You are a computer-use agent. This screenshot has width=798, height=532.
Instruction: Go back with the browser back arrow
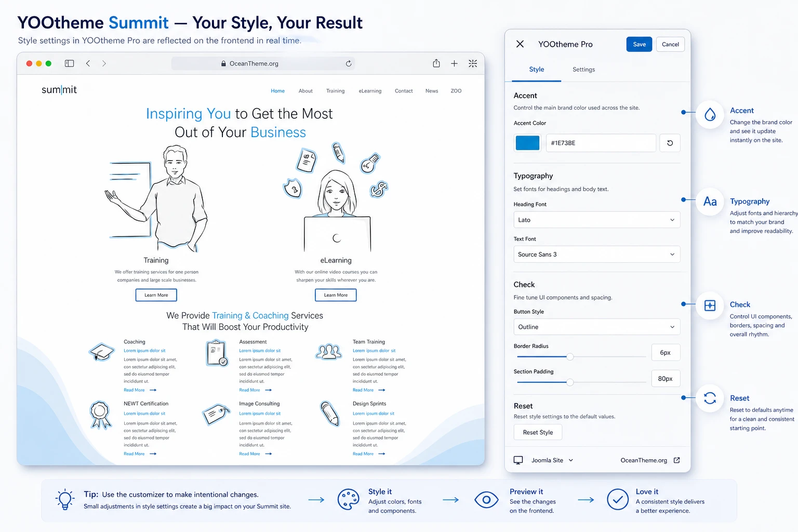point(88,63)
